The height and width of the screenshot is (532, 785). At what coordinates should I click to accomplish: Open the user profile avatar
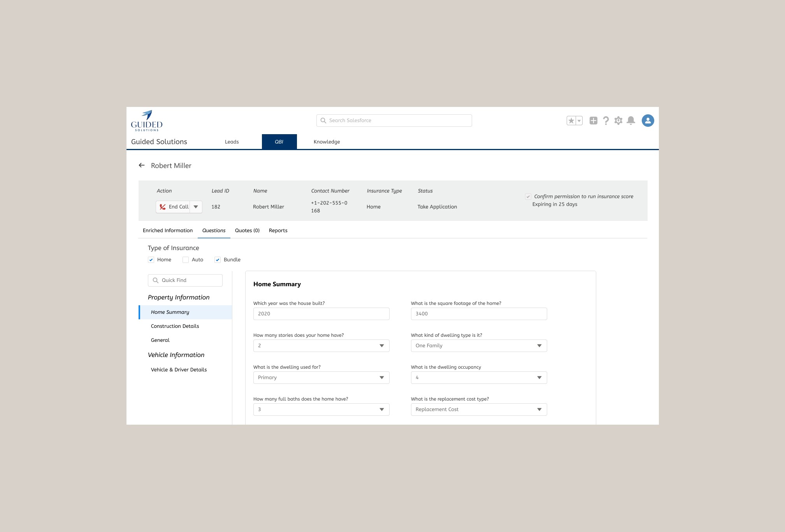click(x=648, y=121)
